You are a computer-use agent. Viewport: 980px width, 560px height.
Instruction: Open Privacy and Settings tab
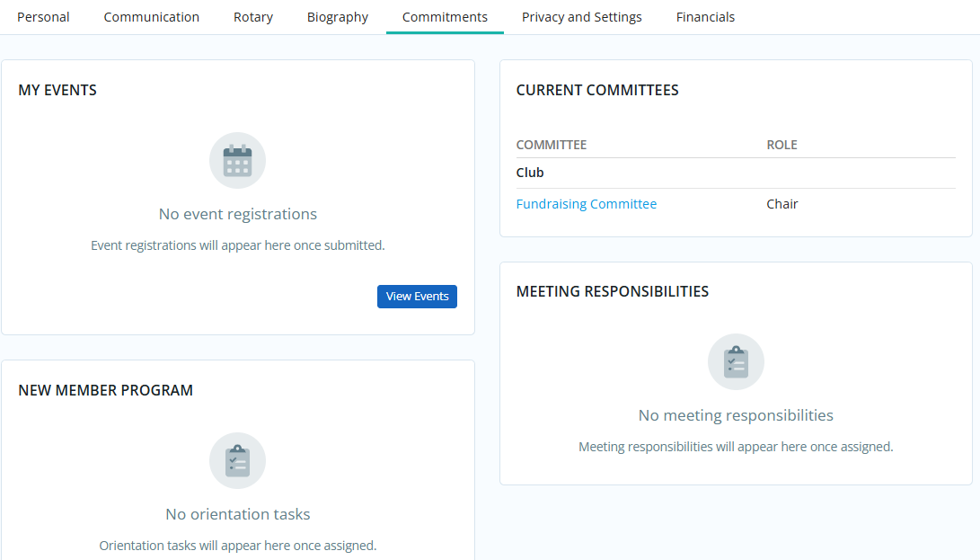[582, 17]
